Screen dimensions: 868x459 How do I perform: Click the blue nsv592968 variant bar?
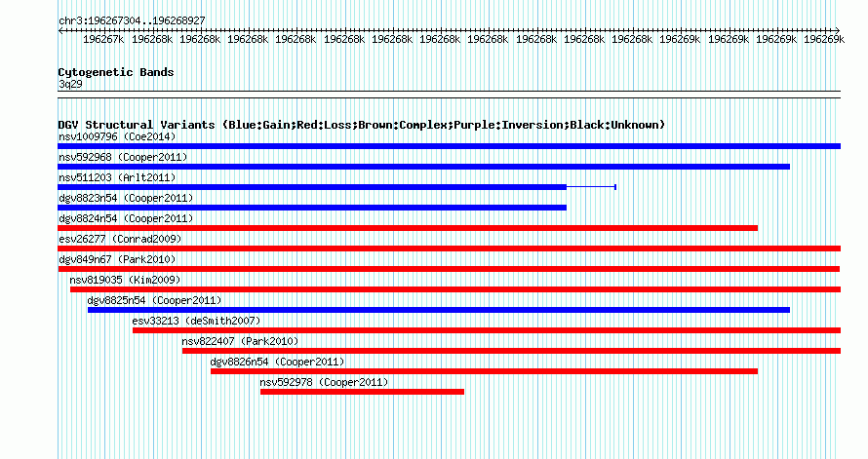423,167
